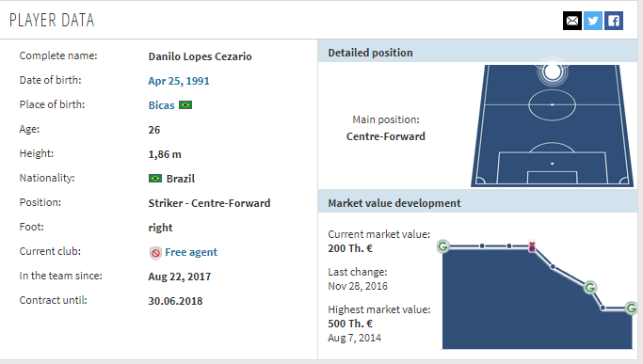This screenshot has height=364, width=643.
Task: Open the Apr 25, 1991 birth date link
Action: [x=179, y=81]
